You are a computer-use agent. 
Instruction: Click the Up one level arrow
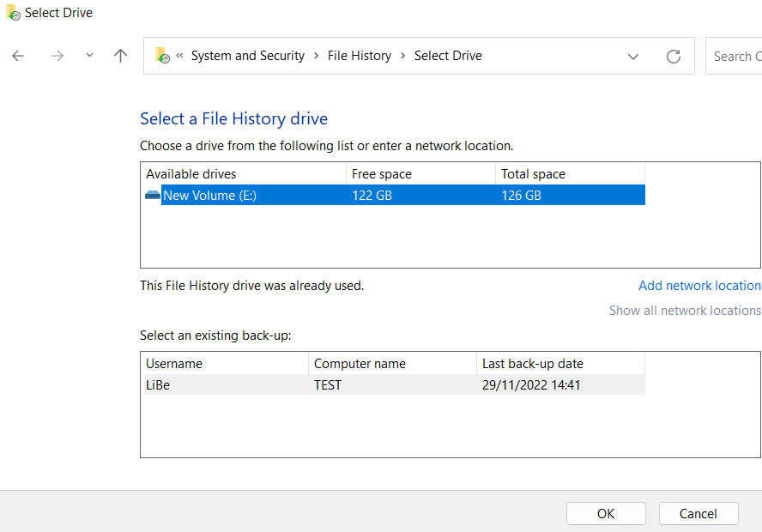120,56
